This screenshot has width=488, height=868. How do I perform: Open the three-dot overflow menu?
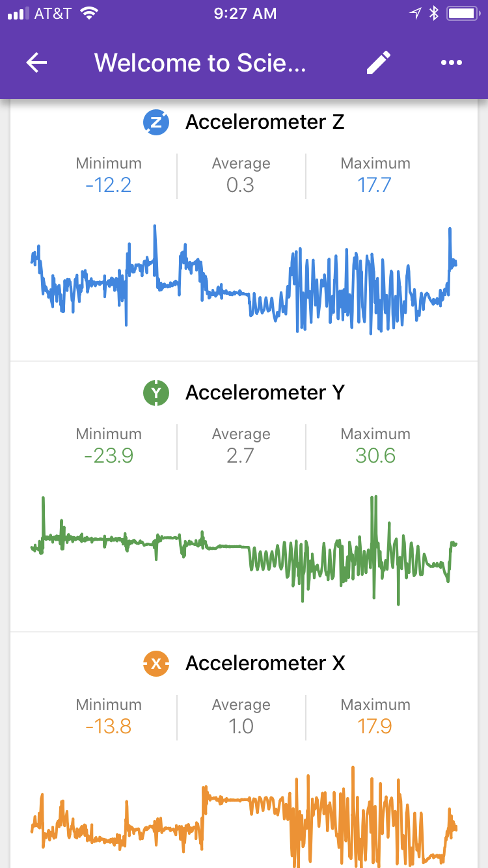click(x=451, y=63)
